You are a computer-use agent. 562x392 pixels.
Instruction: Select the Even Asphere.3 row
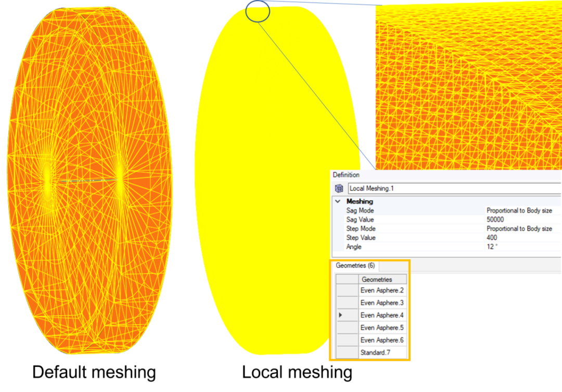pyautogui.click(x=382, y=302)
